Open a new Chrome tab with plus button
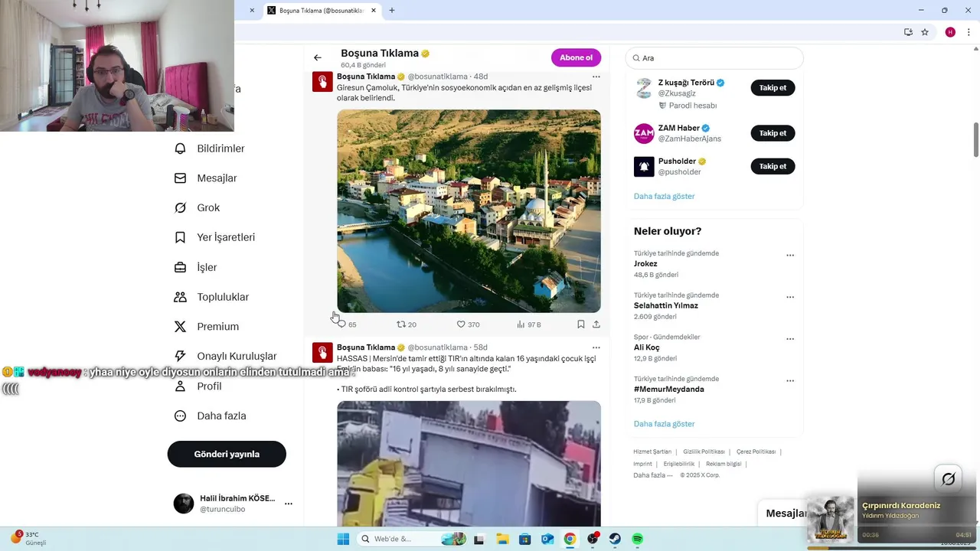Image resolution: width=980 pixels, height=551 pixels. point(392,10)
